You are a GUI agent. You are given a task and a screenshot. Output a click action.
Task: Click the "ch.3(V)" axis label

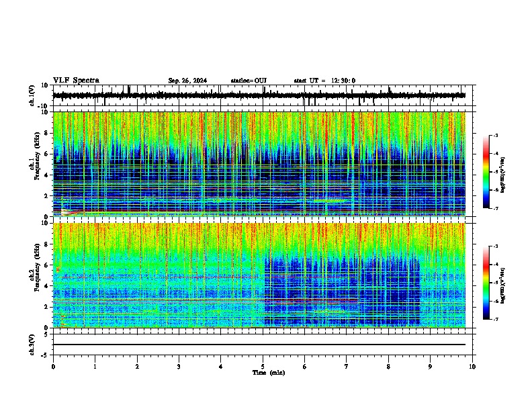32,345
